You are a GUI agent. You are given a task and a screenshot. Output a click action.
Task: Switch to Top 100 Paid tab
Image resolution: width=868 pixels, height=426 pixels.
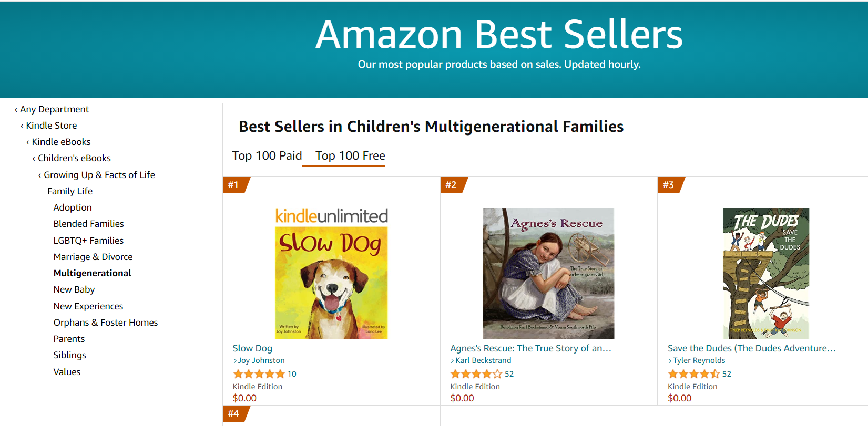click(267, 156)
